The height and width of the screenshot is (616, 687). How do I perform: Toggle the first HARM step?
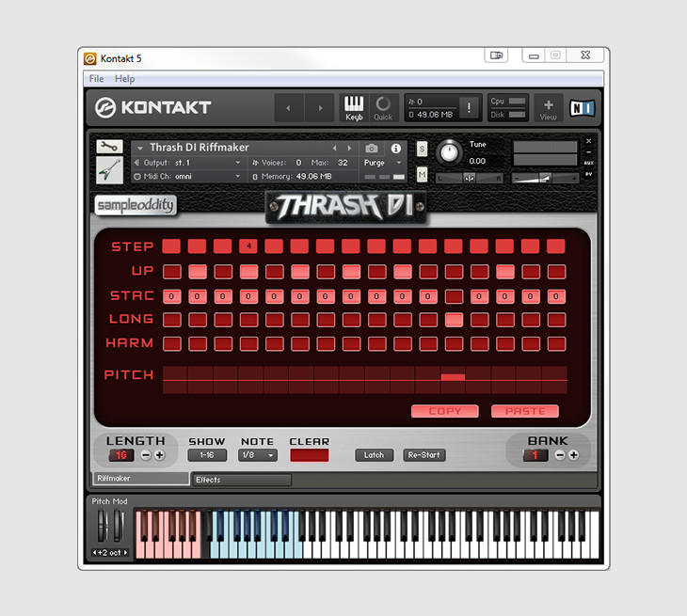[x=171, y=343]
